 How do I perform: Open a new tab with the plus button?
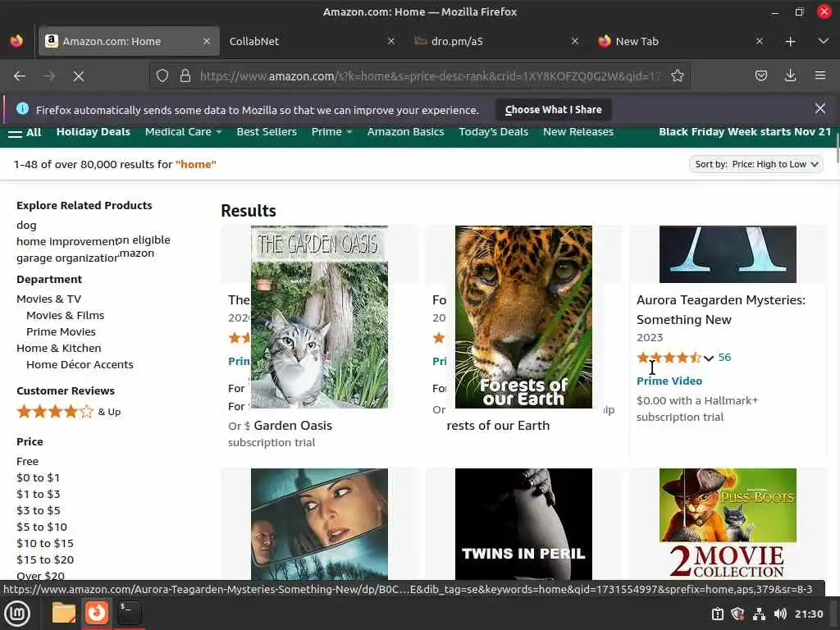[790, 41]
